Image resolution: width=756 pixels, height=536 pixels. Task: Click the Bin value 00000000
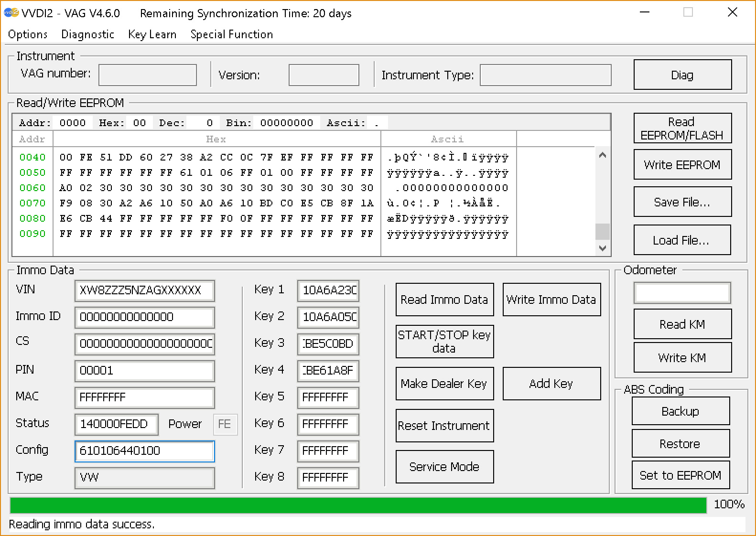coord(287,123)
